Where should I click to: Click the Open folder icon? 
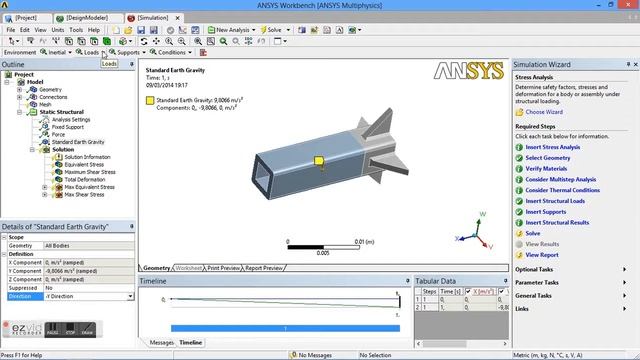128,30
